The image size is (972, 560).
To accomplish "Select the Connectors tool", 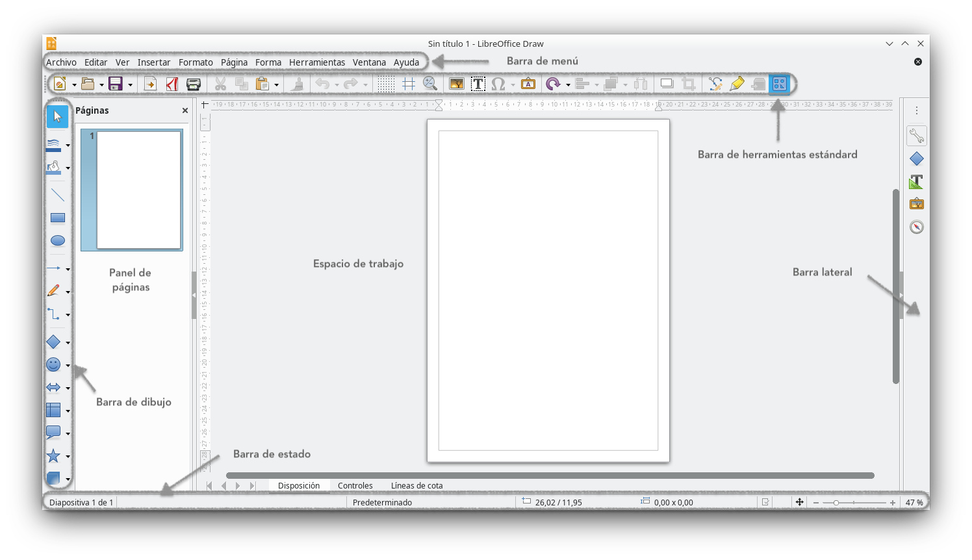I will (54, 314).
